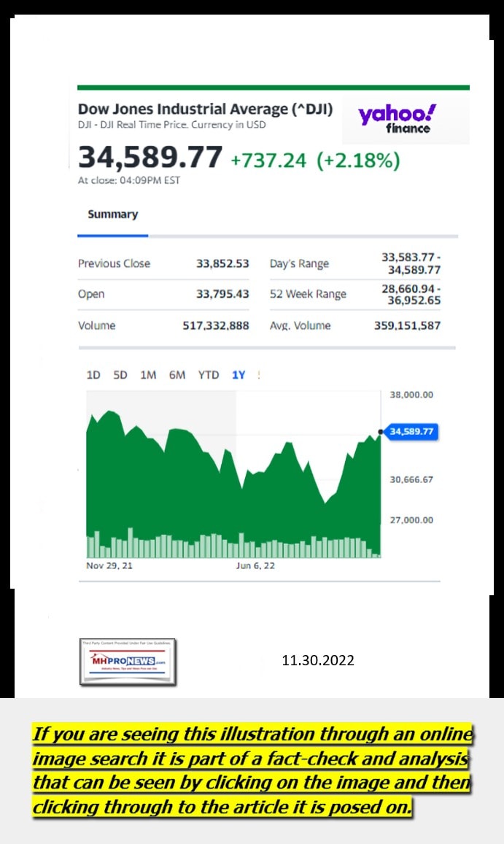
Task: Select the 1Y chart range
Action: click(239, 375)
